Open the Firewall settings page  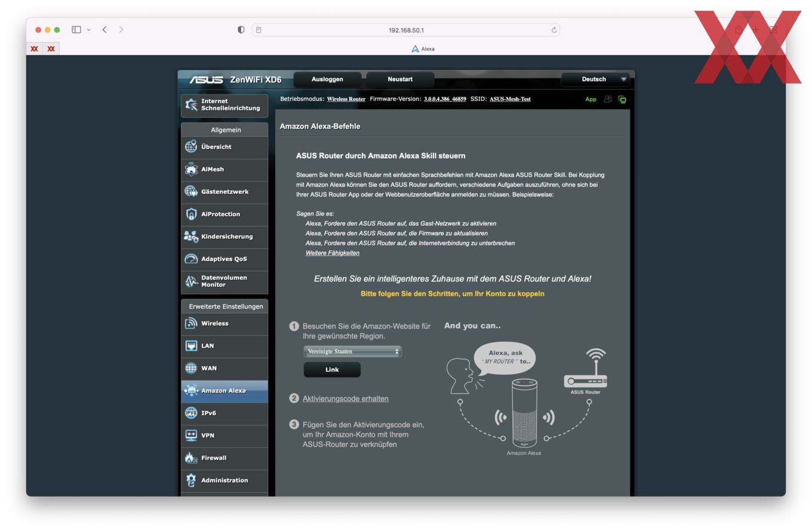point(224,458)
